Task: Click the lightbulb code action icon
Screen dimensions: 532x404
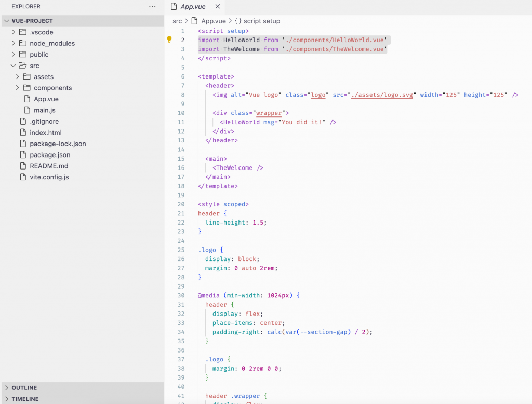Action: click(x=169, y=40)
